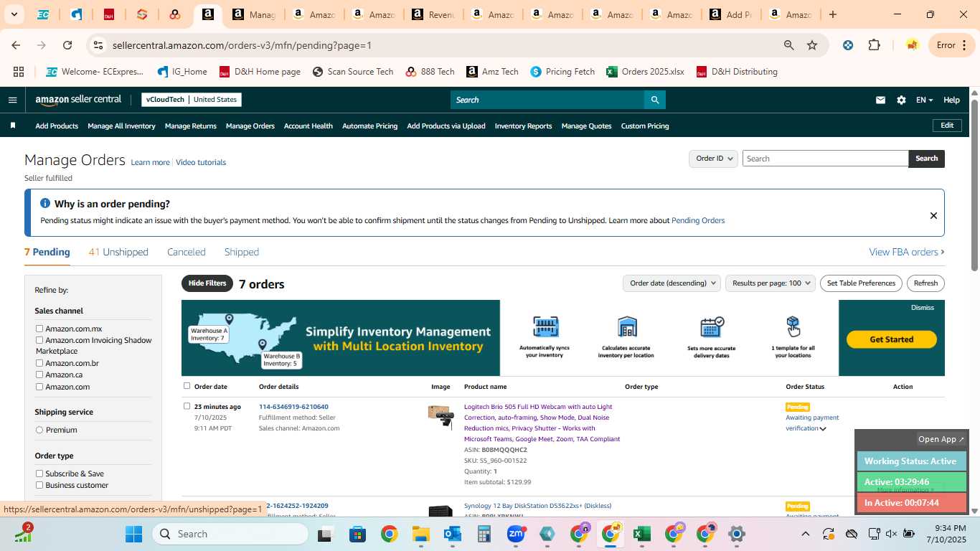
Task: Go back with the browser back arrow
Action: (16, 45)
